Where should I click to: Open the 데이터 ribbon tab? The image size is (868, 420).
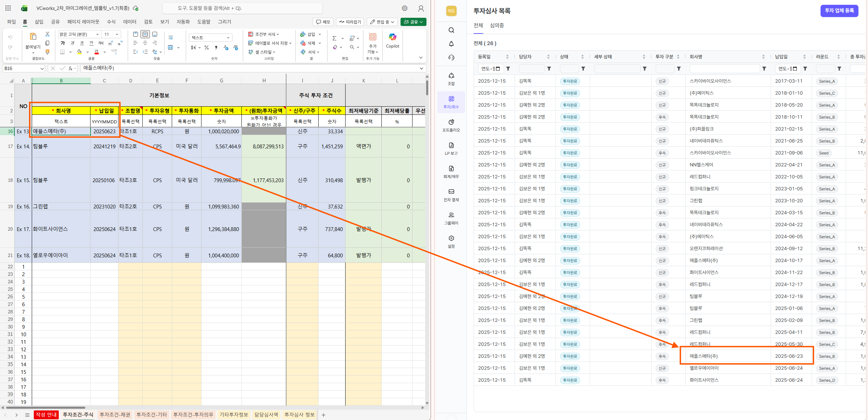(x=130, y=22)
